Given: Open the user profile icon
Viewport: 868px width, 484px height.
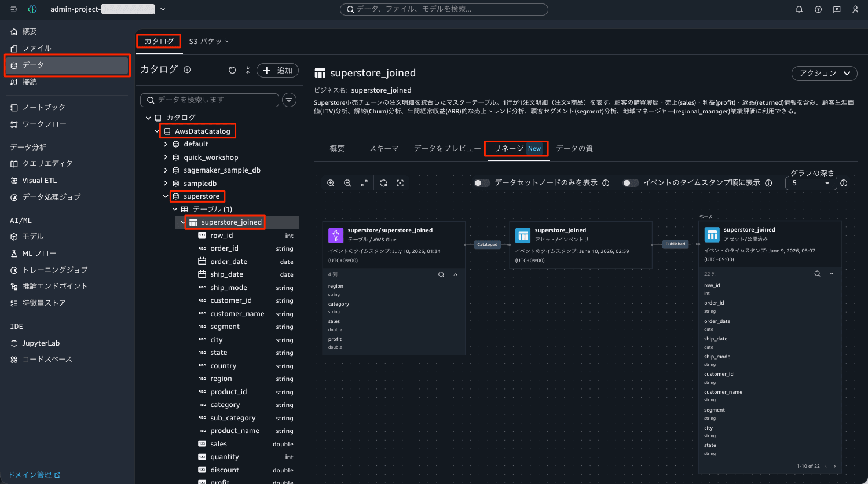Looking at the screenshot, I should pyautogui.click(x=855, y=9).
